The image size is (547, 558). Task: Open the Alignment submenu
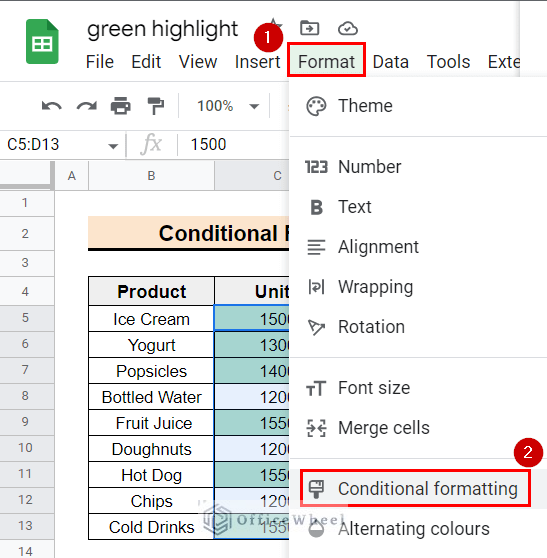point(418,247)
